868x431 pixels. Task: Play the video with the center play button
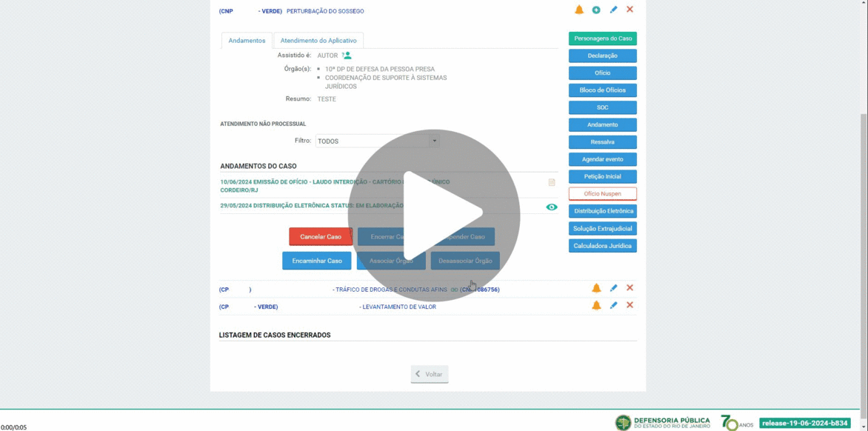click(x=434, y=215)
